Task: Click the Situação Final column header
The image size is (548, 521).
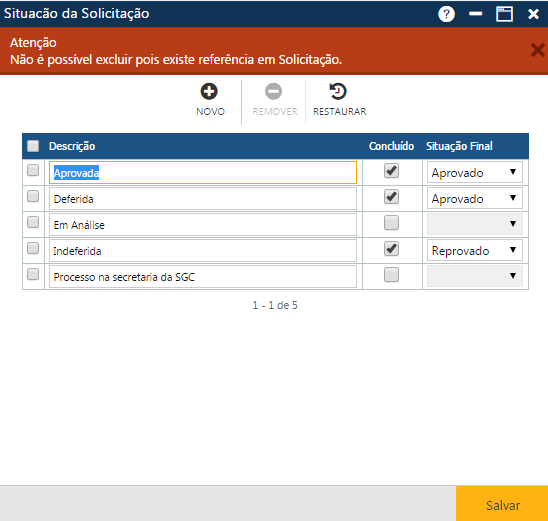Action: 459,146
